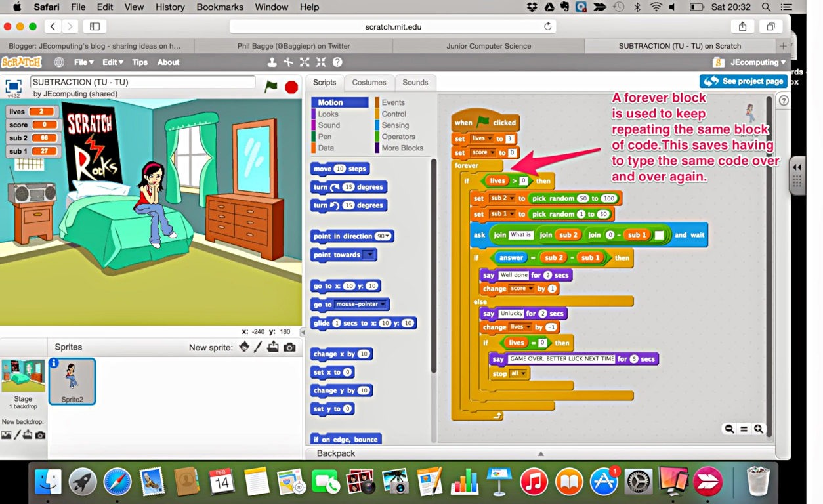
Task: Select the Operators block category
Action: pos(398,136)
